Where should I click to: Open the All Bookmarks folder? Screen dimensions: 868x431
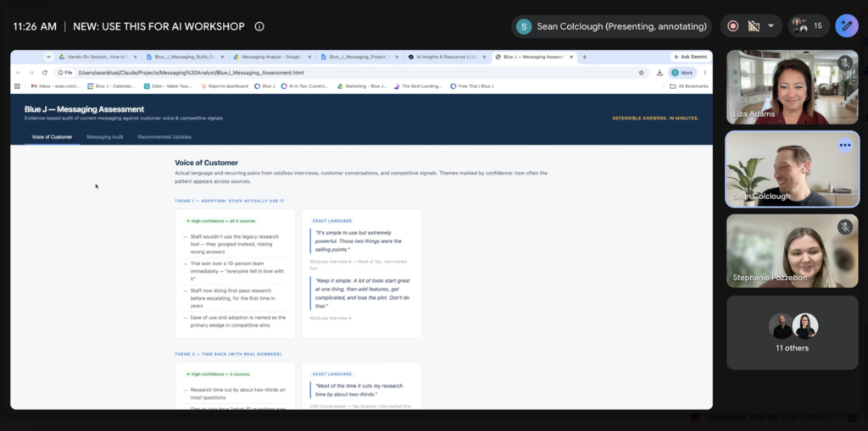coord(688,86)
